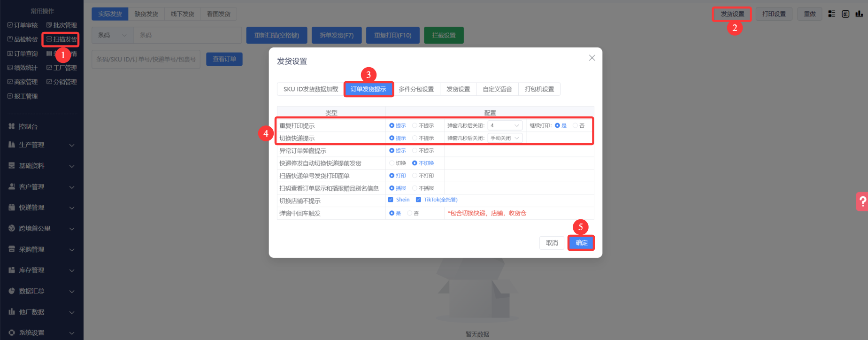This screenshot has width=868, height=340.
Task: Open the popup seconds dropdown showing 4
Action: pyautogui.click(x=505, y=125)
